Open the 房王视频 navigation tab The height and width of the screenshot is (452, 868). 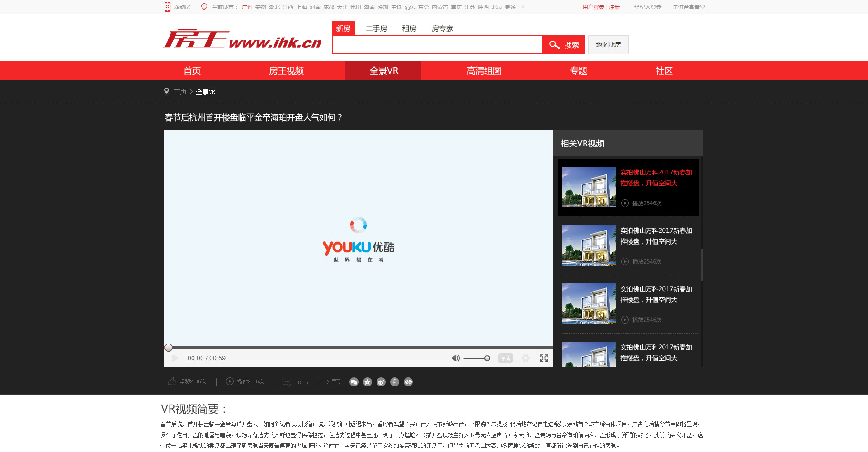(x=286, y=71)
